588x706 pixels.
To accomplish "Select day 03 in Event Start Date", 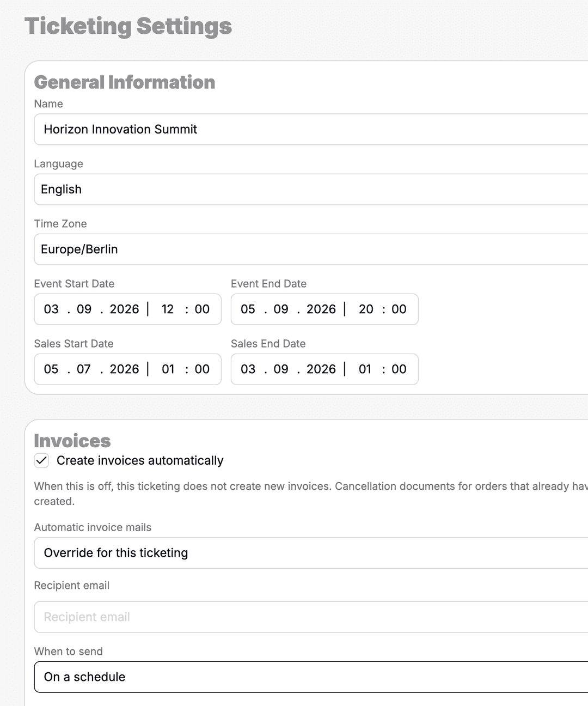I will tap(51, 309).
